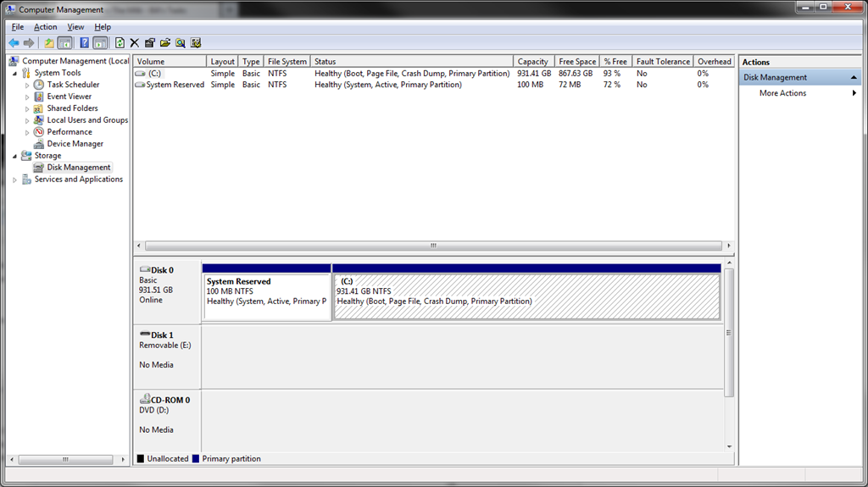Screen dimensions: 868x487
Task: Select CD-ROM 0 DVD (D:) label
Action: (x=167, y=421)
